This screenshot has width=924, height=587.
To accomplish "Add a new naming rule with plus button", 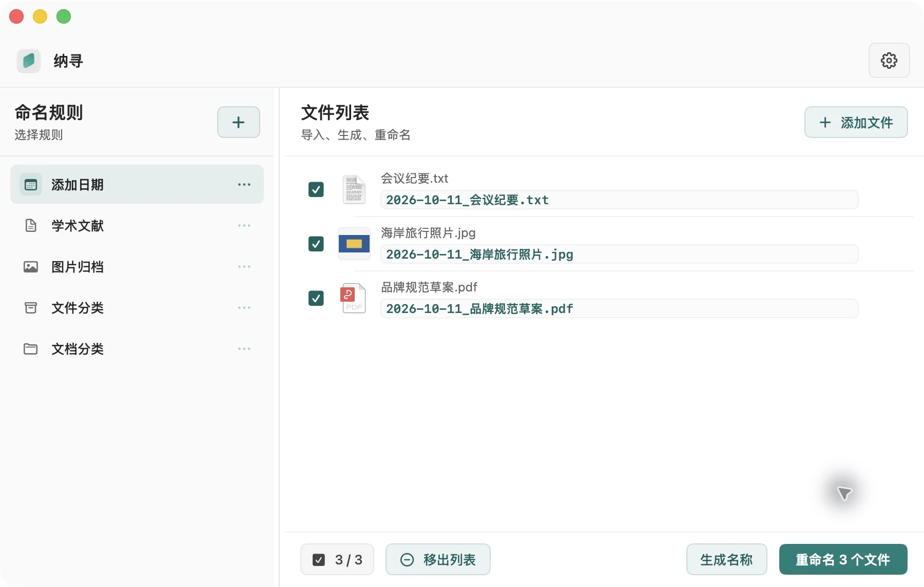I will tap(239, 122).
